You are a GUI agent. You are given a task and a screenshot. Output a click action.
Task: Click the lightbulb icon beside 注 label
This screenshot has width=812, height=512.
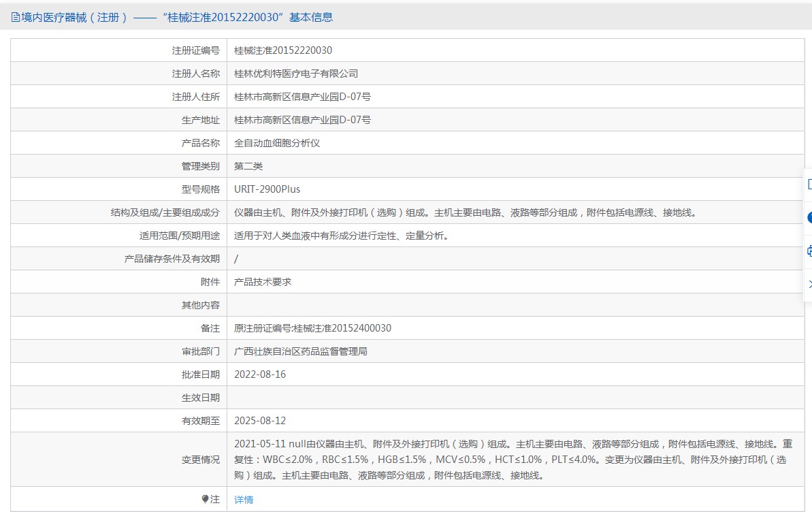[205, 499]
